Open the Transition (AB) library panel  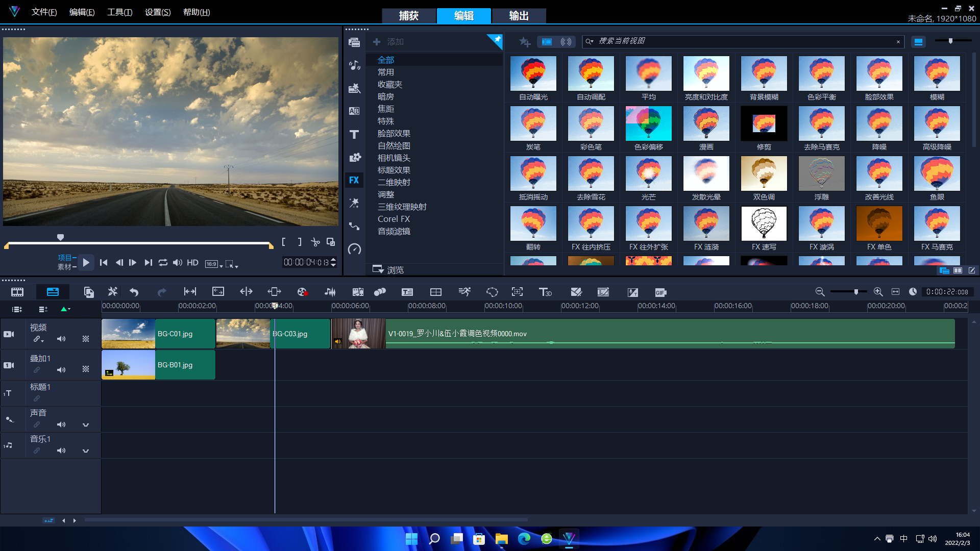click(354, 111)
